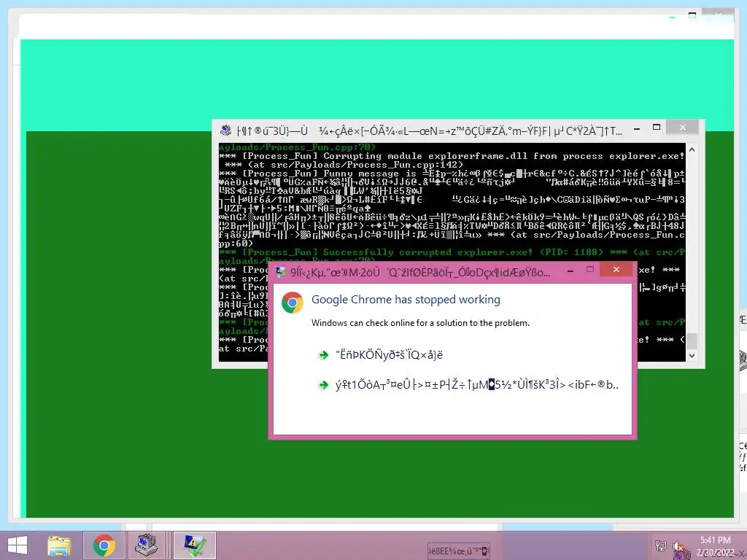Maximize the console window
747x560 pixels.
(x=657, y=127)
